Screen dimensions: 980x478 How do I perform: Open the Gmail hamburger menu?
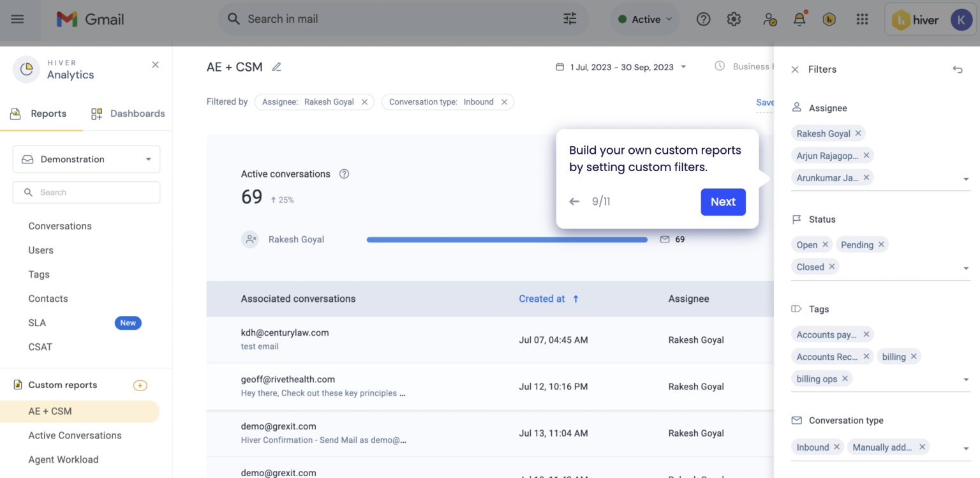(19, 19)
